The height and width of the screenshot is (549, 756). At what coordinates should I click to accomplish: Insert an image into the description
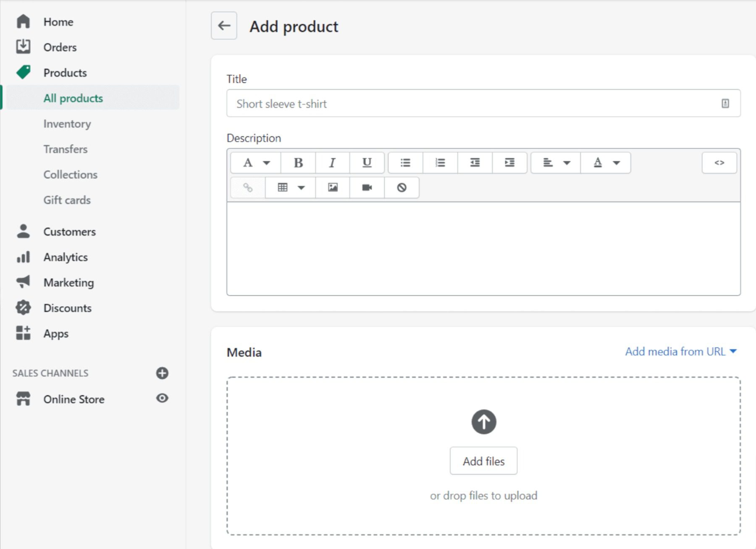(x=332, y=188)
